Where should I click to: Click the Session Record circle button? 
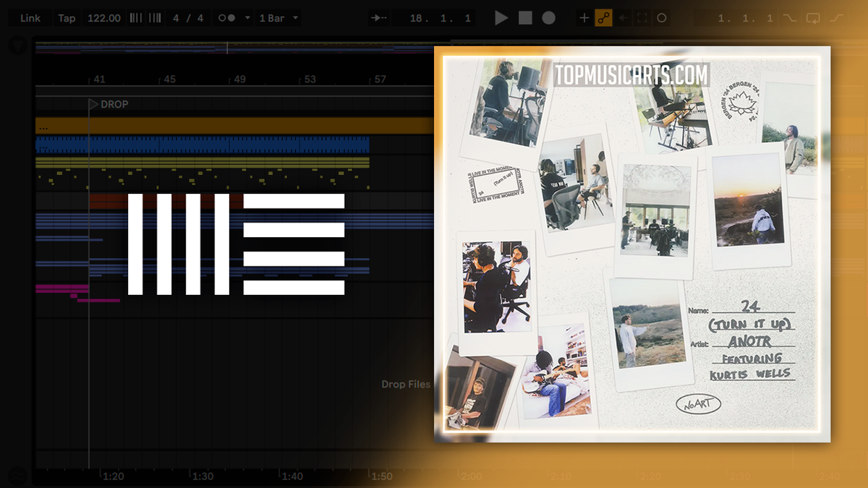[x=661, y=18]
